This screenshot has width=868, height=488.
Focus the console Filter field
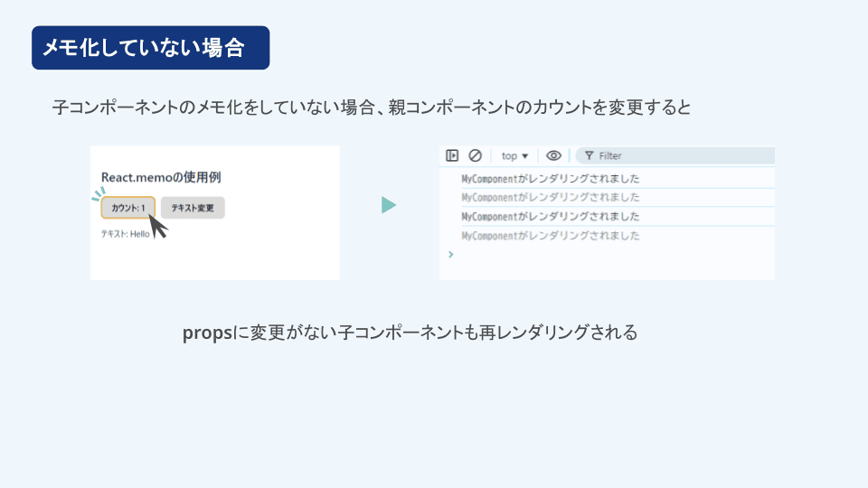click(x=675, y=155)
